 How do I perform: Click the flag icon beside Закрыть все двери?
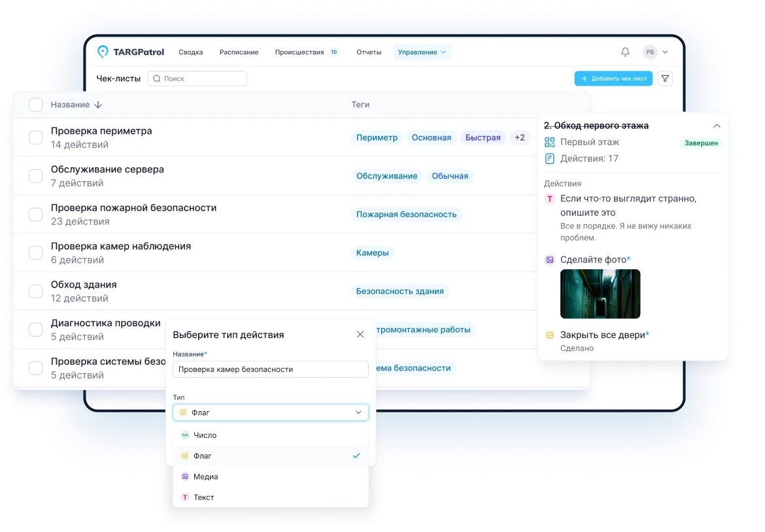point(550,335)
